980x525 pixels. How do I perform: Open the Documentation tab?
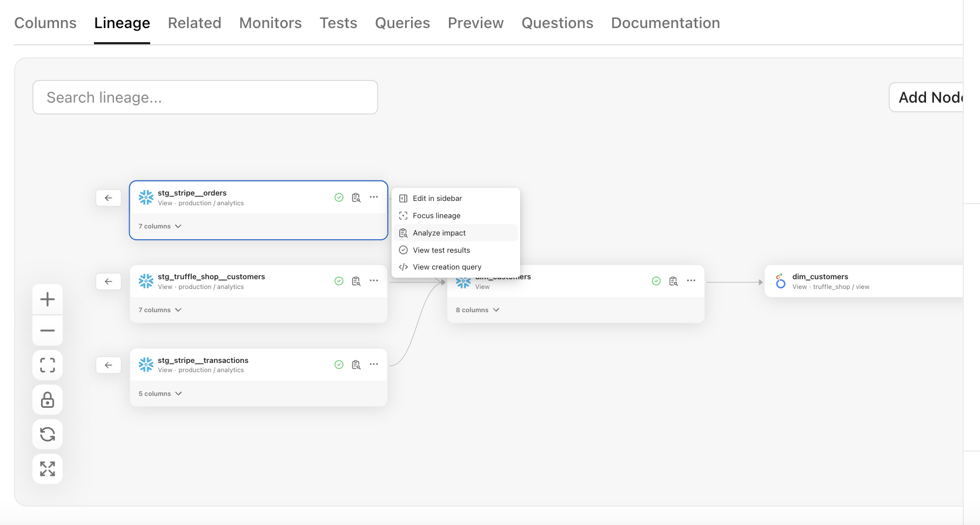coord(665,23)
